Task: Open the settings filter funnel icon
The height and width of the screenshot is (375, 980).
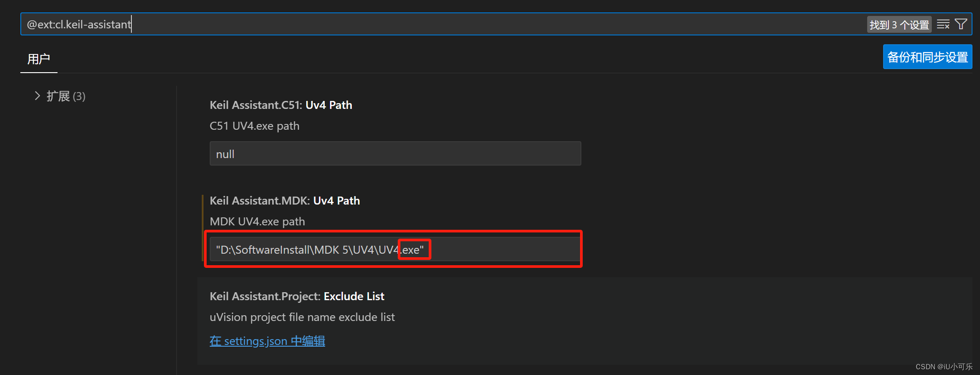Action: tap(961, 24)
